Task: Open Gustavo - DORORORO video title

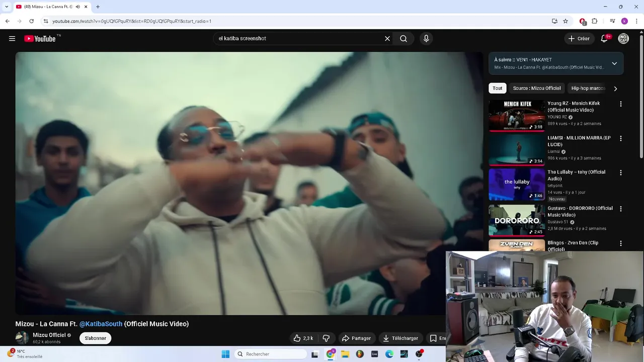Action: tap(580, 212)
